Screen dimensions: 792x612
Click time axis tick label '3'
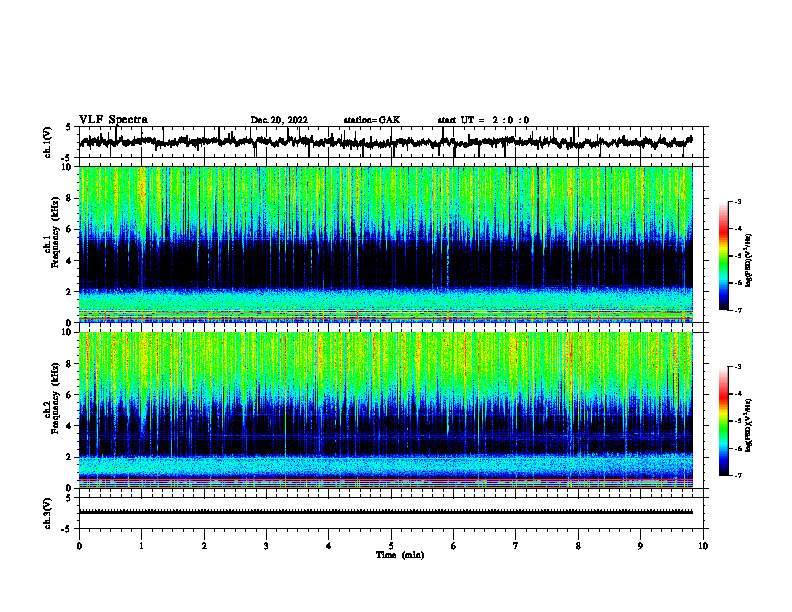[x=266, y=546]
